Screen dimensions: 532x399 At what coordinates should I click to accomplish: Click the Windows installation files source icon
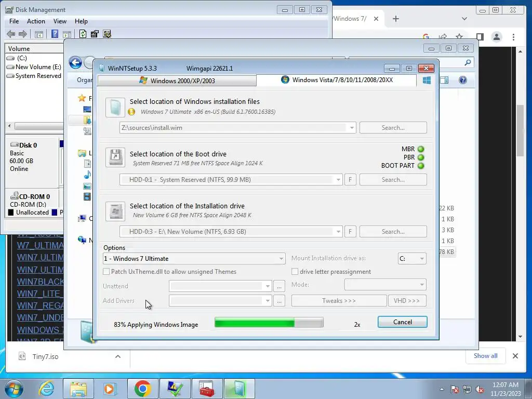coord(115,107)
